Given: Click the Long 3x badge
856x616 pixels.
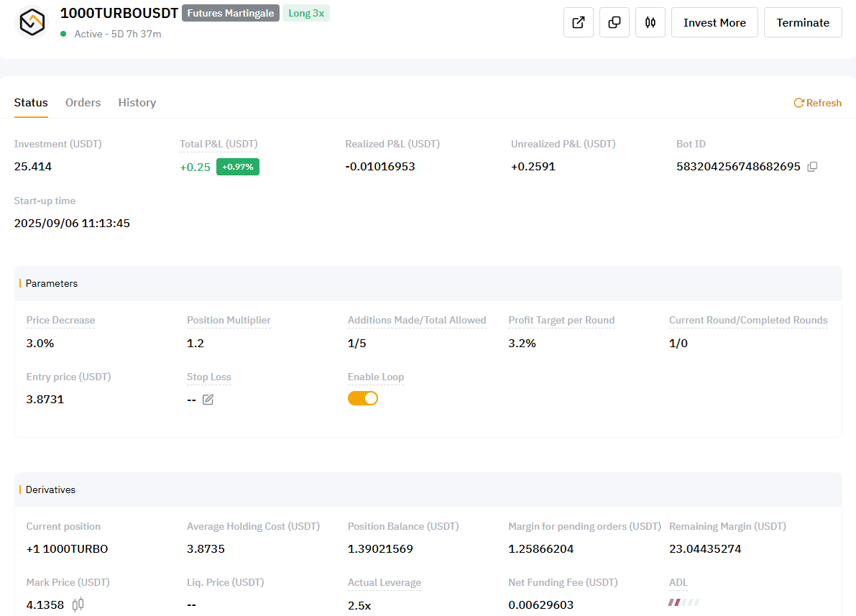Looking at the screenshot, I should [306, 13].
